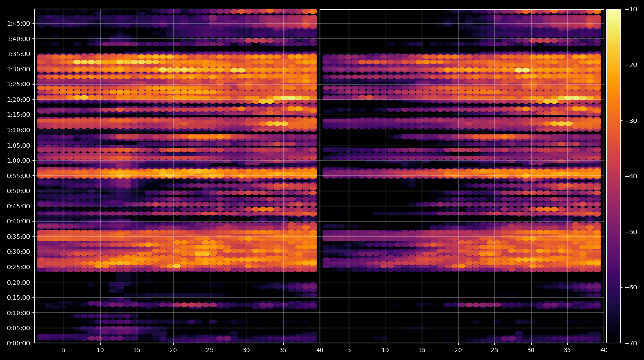Viewport: 644px width, 360px height.
Task: Click x-axis tick 15 of right heatmap
Action: (x=422, y=350)
